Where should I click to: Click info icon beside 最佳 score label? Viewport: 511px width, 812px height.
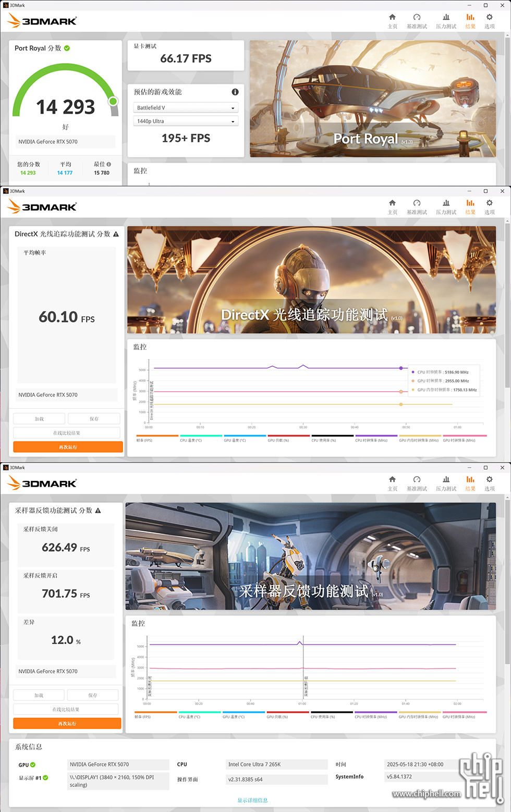[x=109, y=164]
